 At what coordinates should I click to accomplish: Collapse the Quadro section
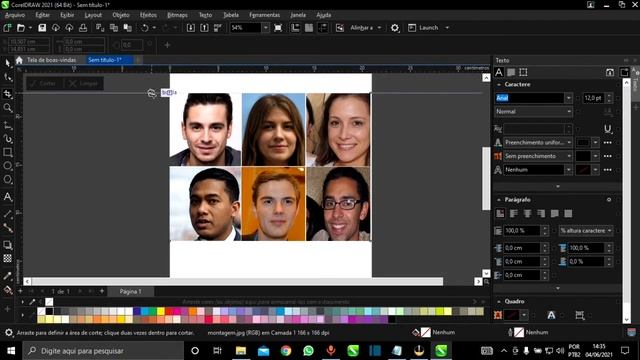[x=499, y=301]
